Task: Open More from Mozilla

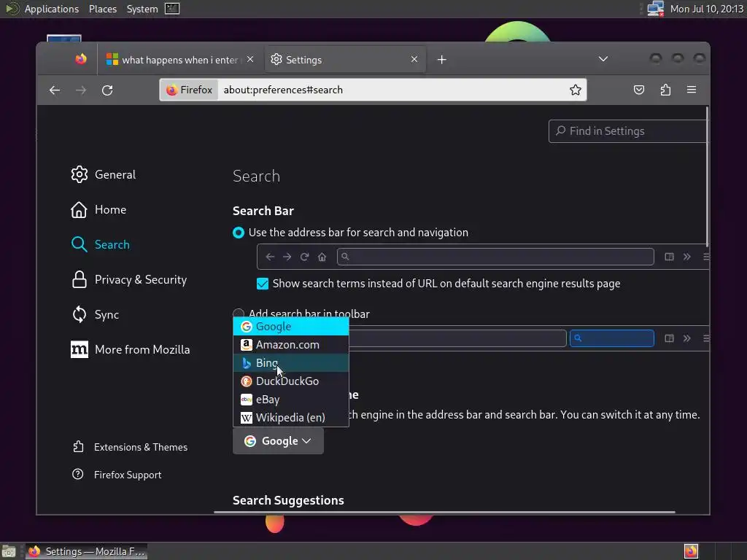Action: (x=130, y=350)
